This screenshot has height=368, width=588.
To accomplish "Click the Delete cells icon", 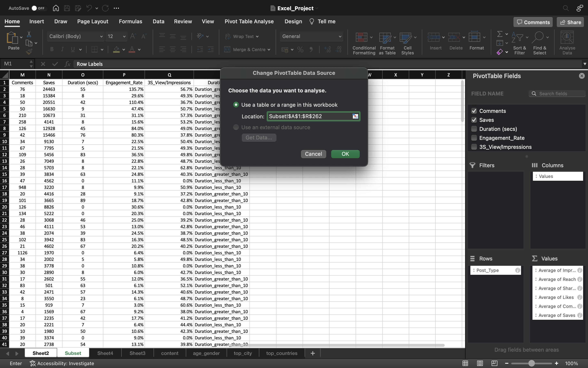I will pos(454,37).
